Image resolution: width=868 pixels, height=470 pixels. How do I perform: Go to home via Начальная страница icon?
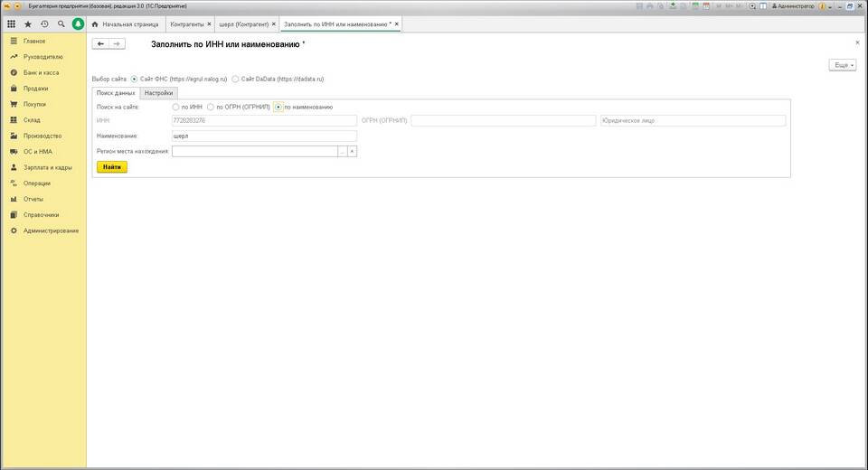[x=95, y=24]
